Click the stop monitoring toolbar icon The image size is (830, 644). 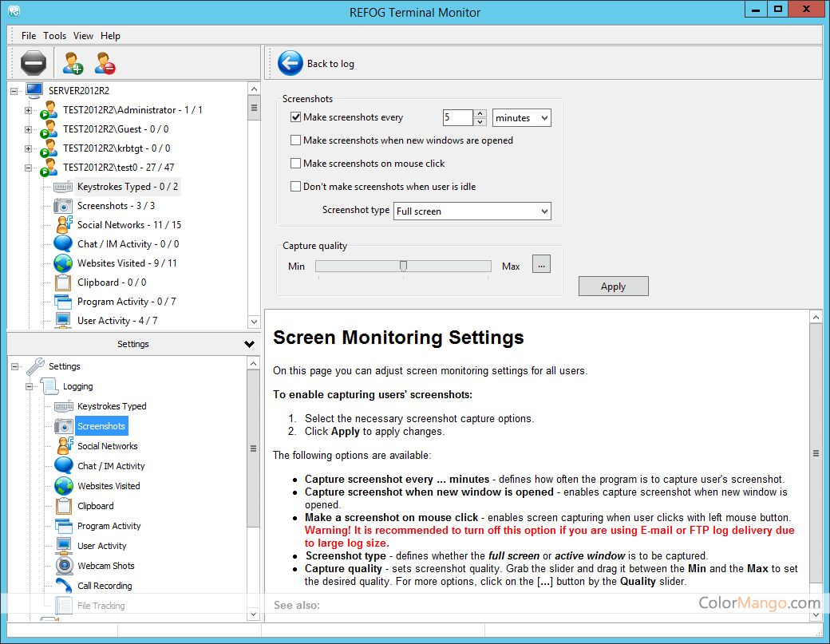tap(33, 63)
